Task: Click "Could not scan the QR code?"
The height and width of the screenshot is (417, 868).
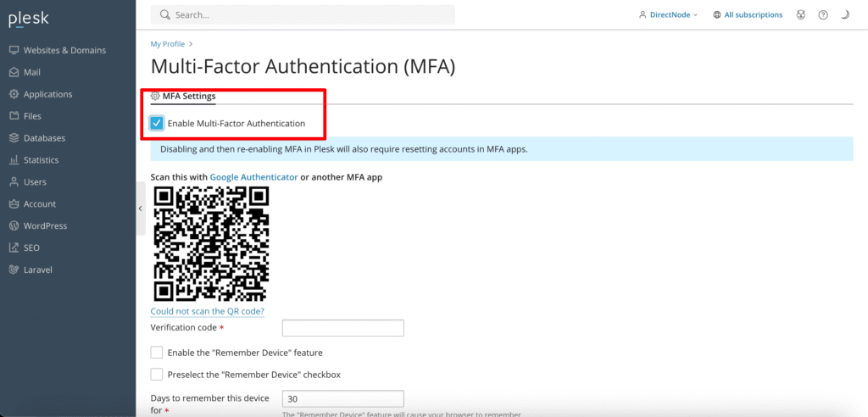Action: [x=207, y=311]
